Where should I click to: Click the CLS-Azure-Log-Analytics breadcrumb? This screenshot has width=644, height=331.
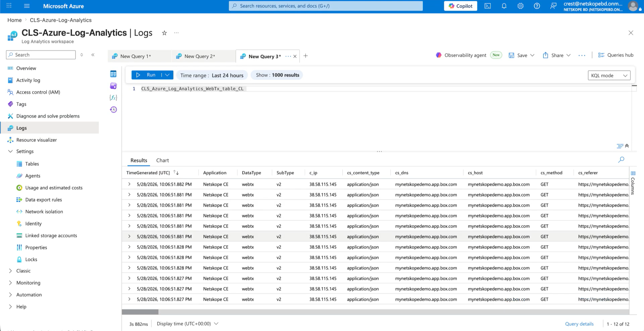(61, 20)
